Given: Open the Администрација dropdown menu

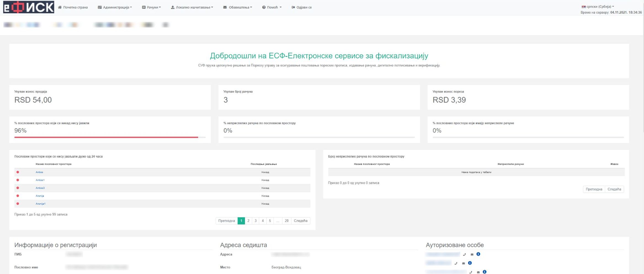Looking at the screenshot, I should coord(115,7).
